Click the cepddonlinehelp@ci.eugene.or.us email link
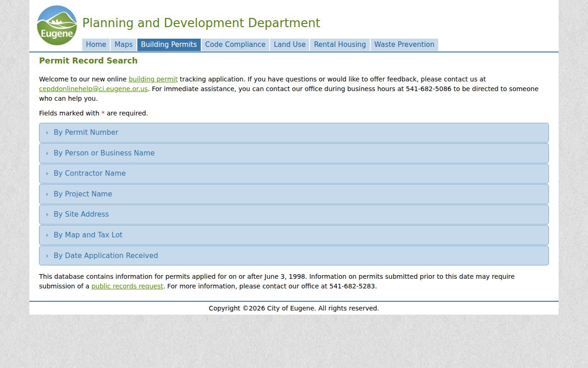 tap(93, 89)
